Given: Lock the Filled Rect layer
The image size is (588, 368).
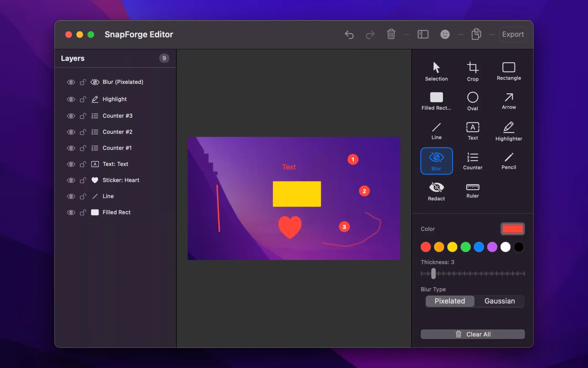Looking at the screenshot, I should (83, 212).
